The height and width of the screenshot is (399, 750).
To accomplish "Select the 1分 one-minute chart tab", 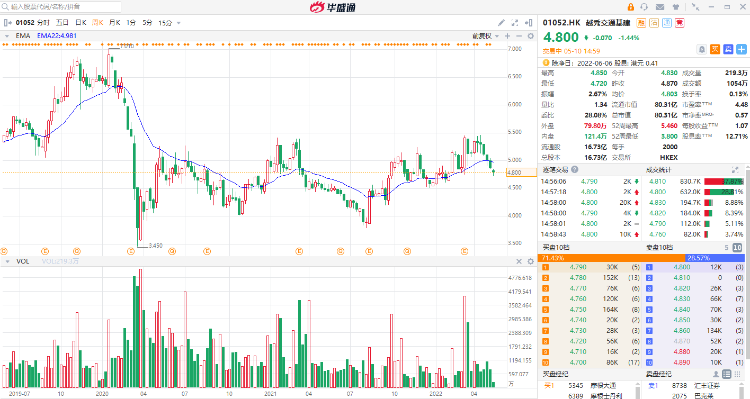I will click(x=131, y=22).
